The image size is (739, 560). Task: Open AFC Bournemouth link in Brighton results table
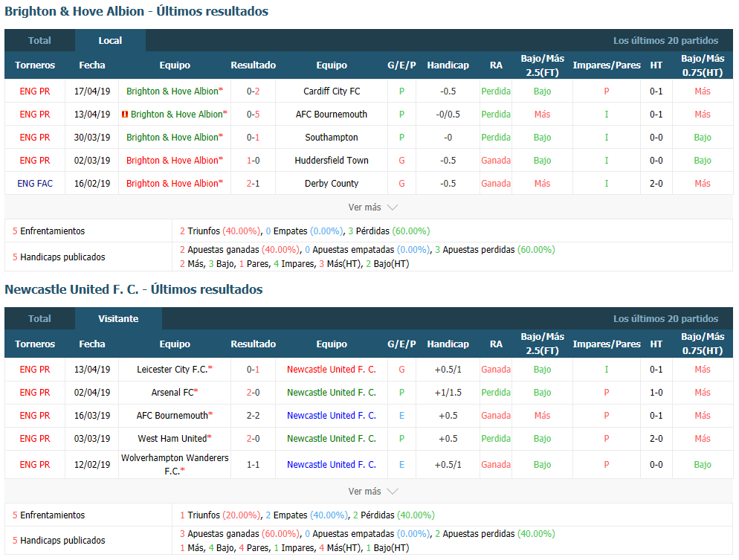[x=332, y=115]
